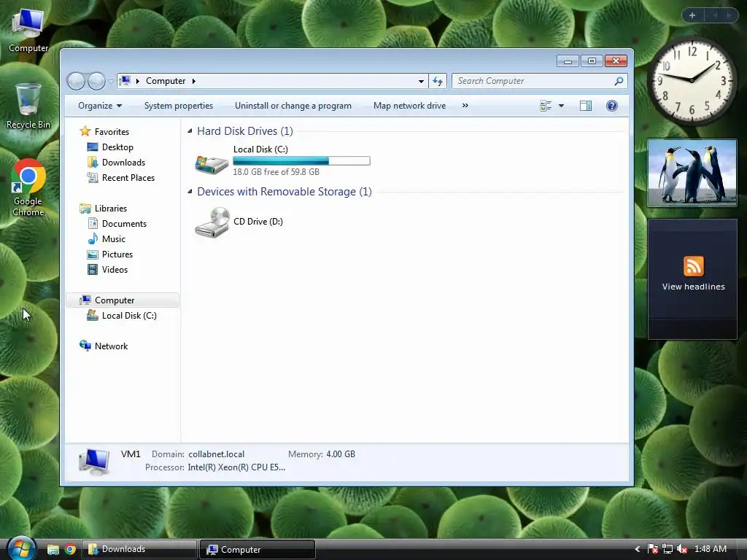Click the Action Center flag tray icon

point(653,549)
